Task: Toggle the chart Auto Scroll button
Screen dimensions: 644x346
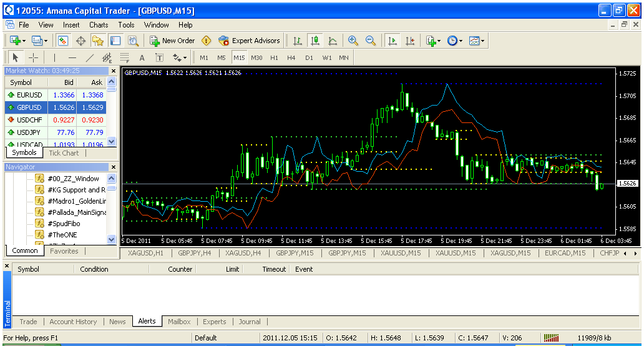Action: [392, 41]
